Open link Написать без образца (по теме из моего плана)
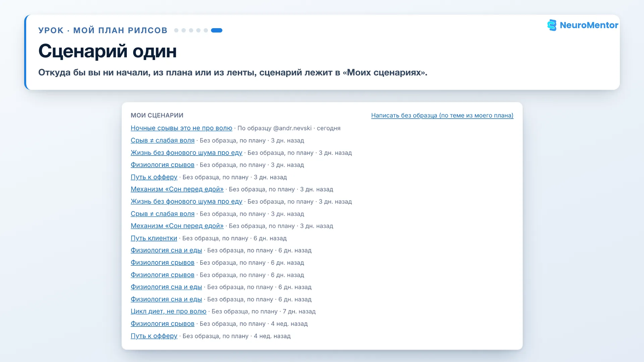Screen dimensions: 644x362 coord(442,115)
